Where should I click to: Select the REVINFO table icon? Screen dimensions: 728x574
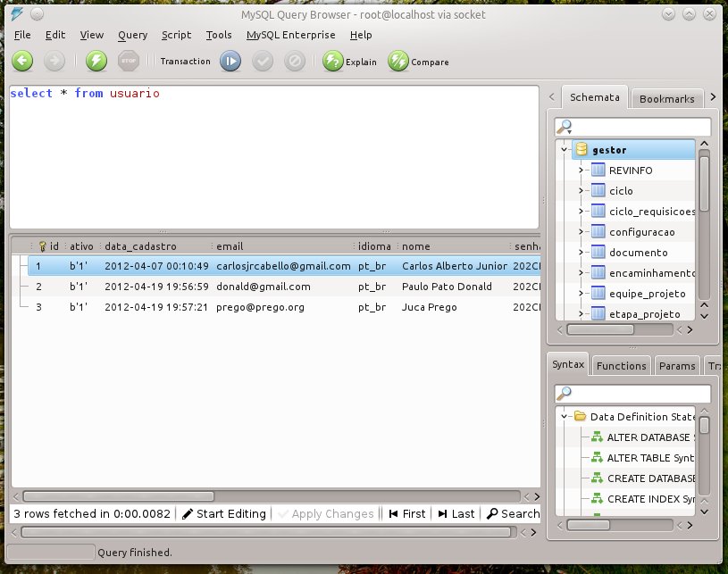(598, 171)
